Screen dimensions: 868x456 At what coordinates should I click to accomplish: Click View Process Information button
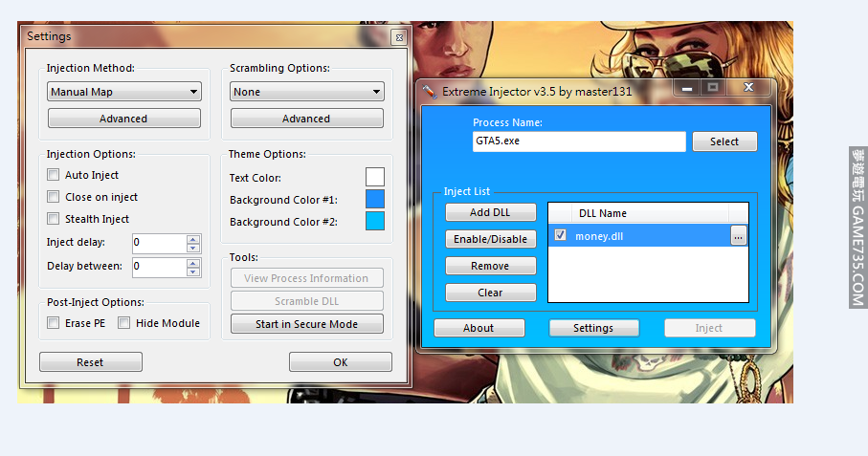(x=306, y=278)
